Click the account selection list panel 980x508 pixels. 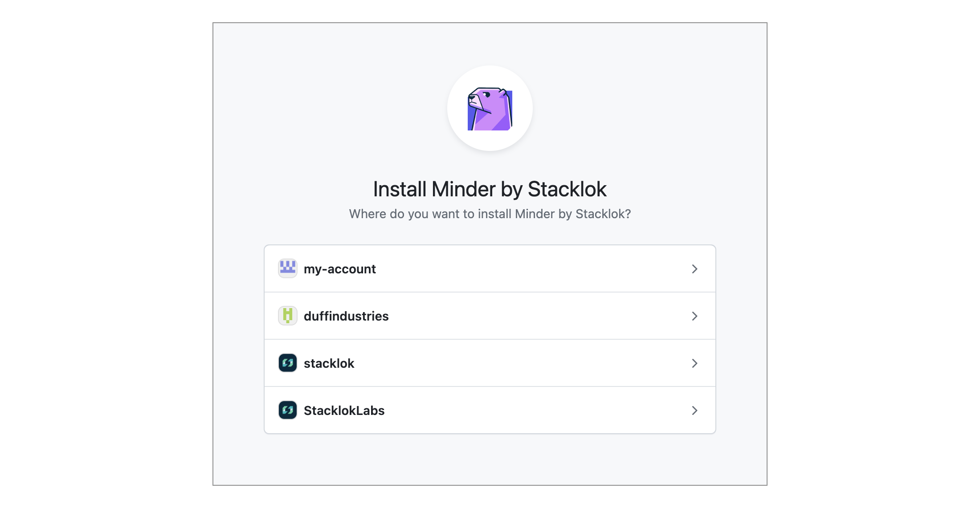coord(490,339)
